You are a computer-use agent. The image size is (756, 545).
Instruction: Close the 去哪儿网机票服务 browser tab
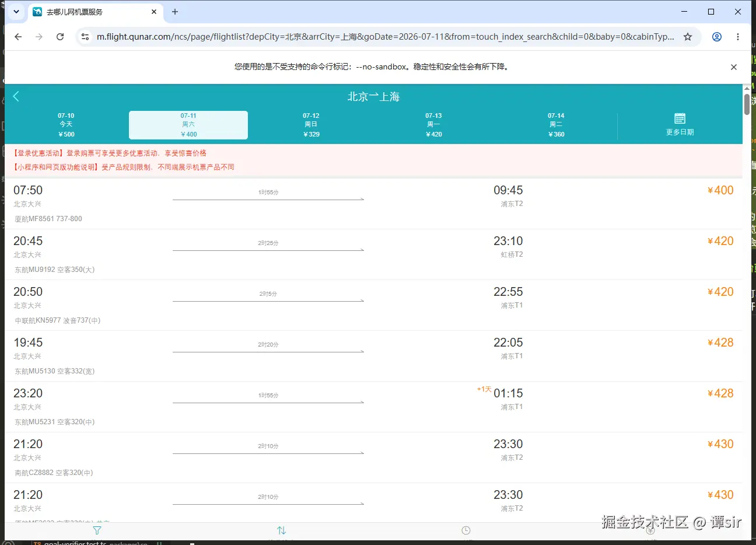pyautogui.click(x=154, y=12)
